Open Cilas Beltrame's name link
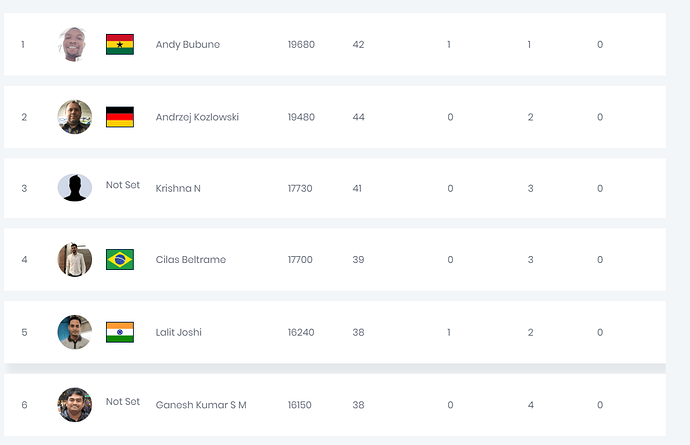 point(191,260)
